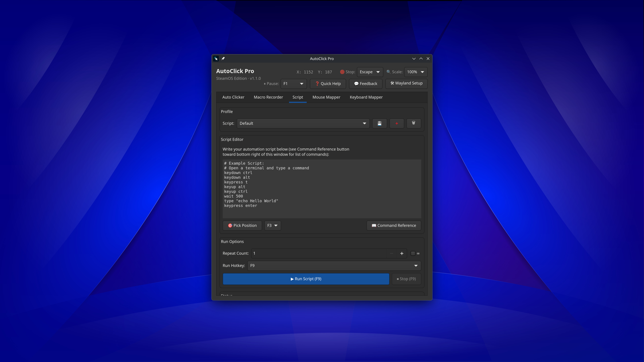
Task: Click the 'keydown ctrl' script line
Action: (238, 173)
